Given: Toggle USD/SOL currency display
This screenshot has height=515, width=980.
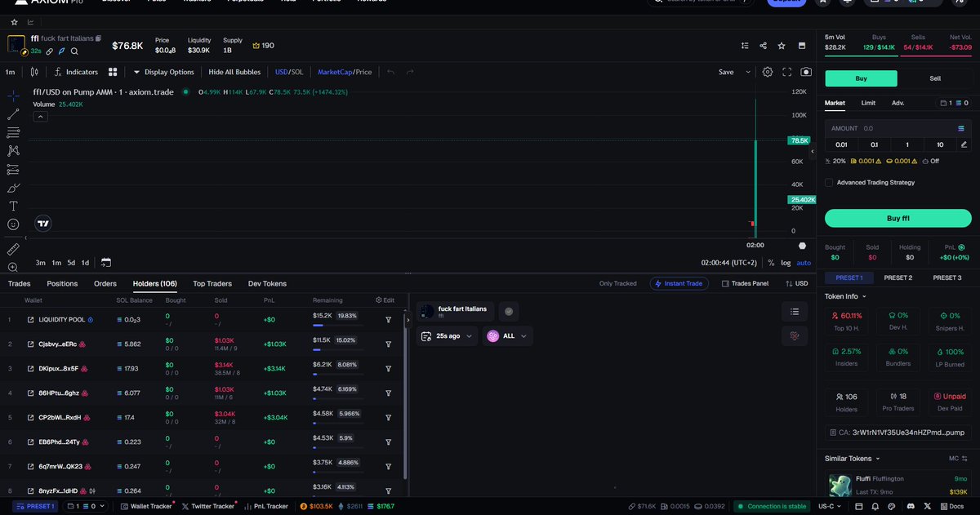Looking at the screenshot, I should click(x=289, y=72).
